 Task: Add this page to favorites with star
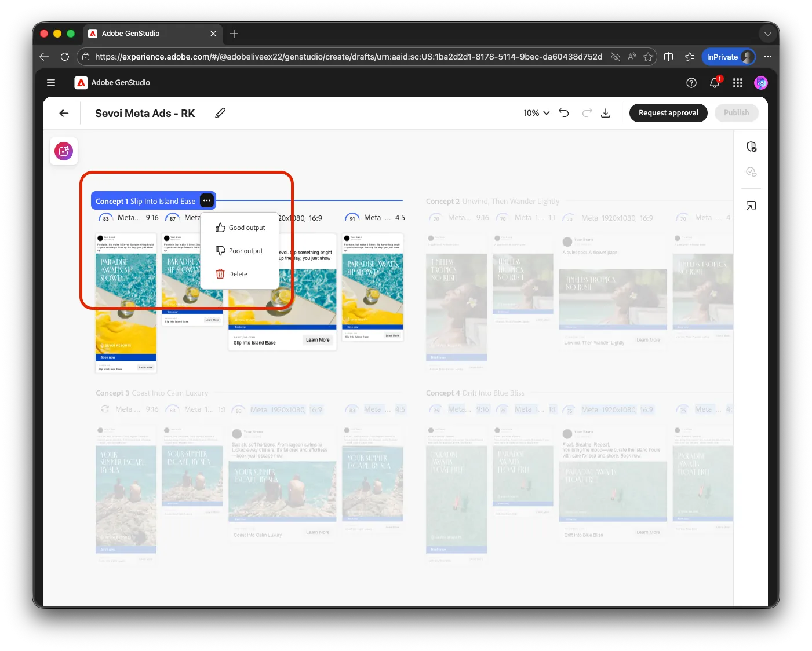pos(648,57)
